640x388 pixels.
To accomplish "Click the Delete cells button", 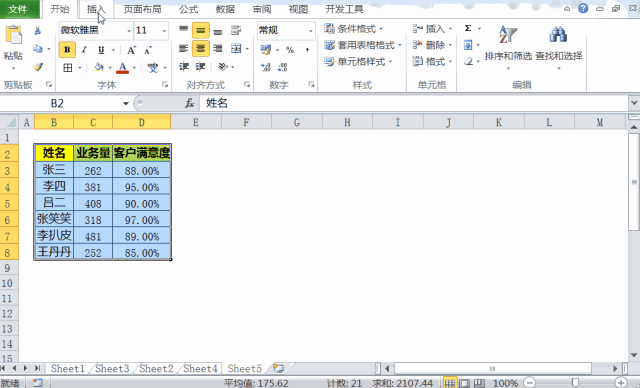I will tap(432, 45).
